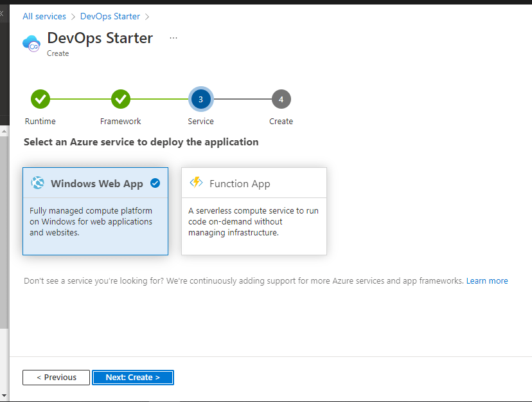This screenshot has width=532, height=402.
Task: Click the step 3 Service circle
Action: click(x=200, y=99)
